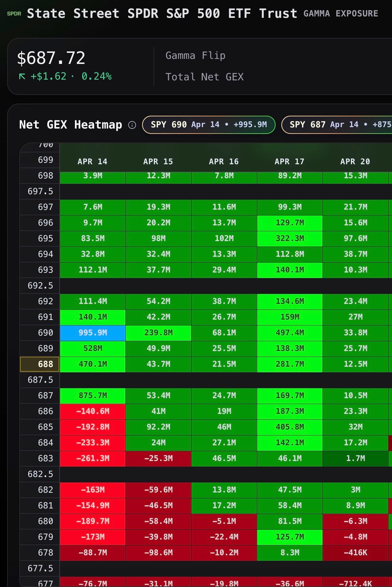
Task: Click the GAMMA EXPOSURE heading label
Action: (x=341, y=14)
